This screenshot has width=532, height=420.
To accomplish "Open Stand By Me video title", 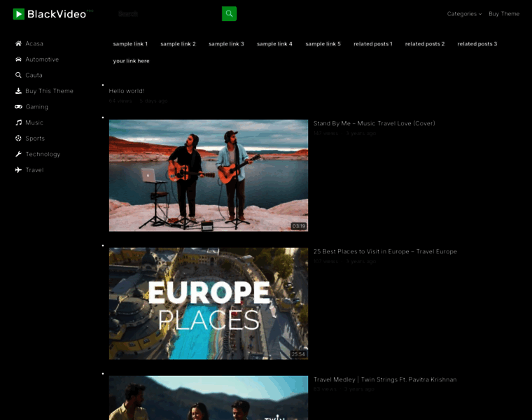I will [x=374, y=123].
